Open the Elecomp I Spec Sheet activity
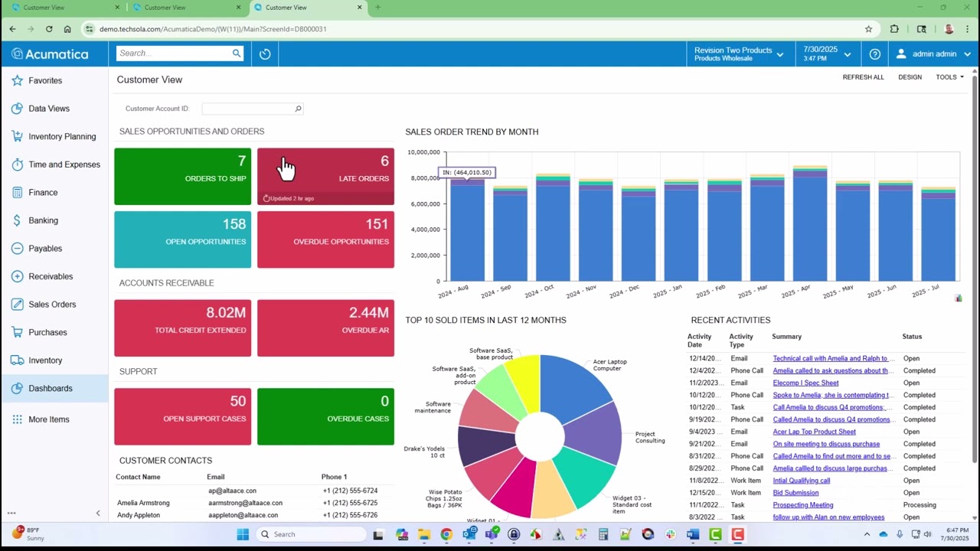The width and height of the screenshot is (980, 551). pyautogui.click(x=805, y=383)
